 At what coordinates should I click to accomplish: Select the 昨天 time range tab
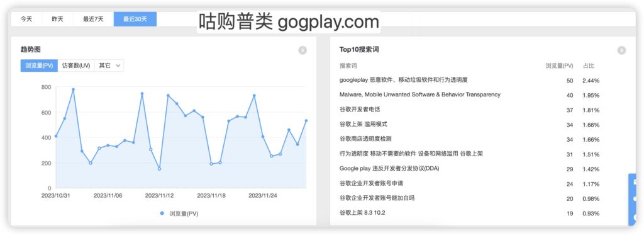[57, 19]
